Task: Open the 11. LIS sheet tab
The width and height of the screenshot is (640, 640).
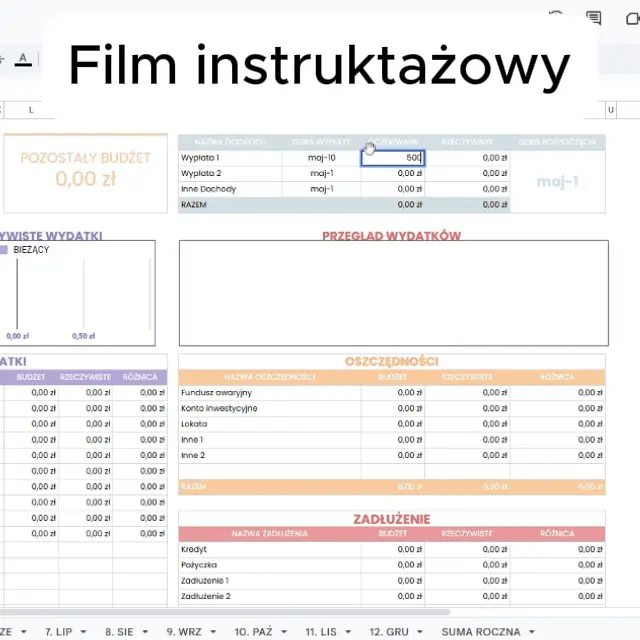Action: click(321, 632)
